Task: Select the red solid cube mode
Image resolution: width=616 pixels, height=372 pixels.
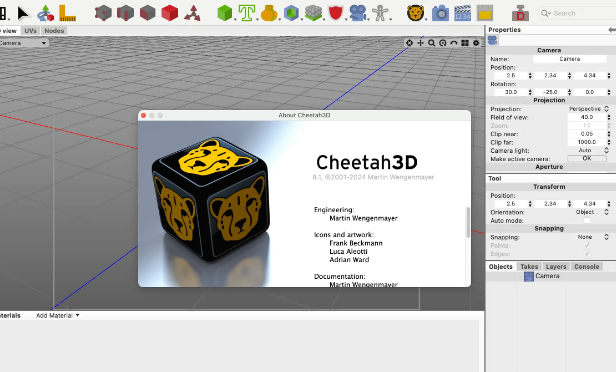Action: pyautogui.click(x=170, y=13)
